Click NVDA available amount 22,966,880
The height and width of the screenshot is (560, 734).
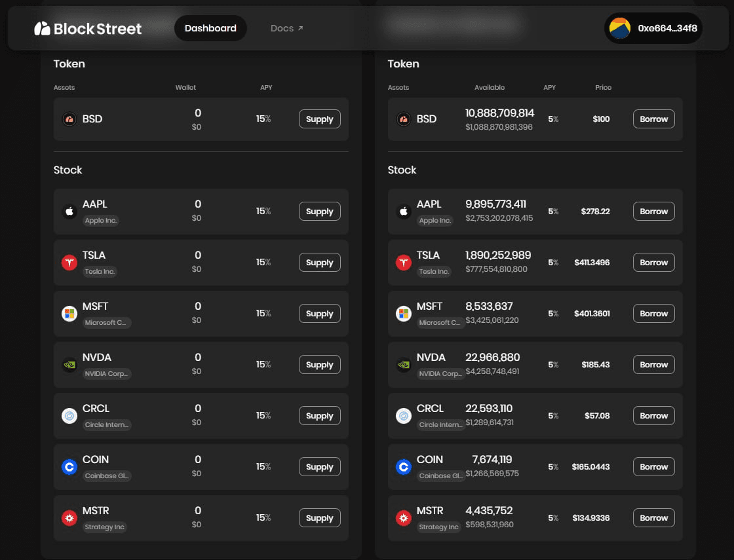coord(492,358)
